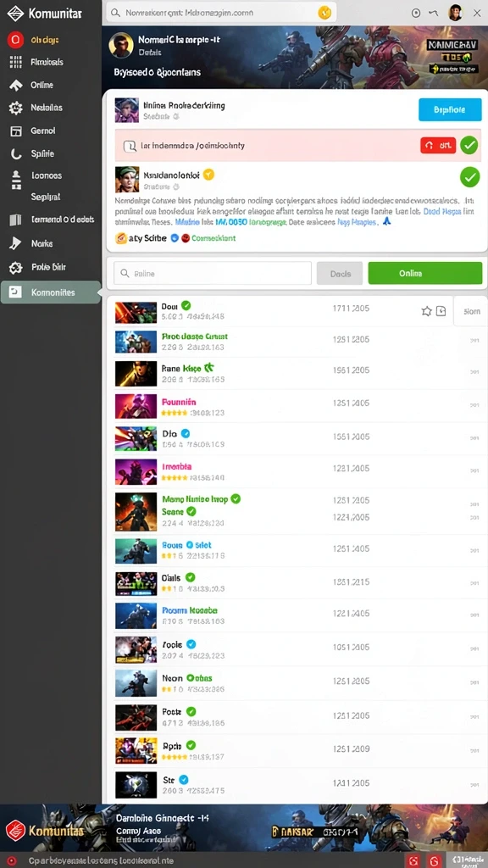Click the green Online button
Image resolution: width=488 pixels, height=868 pixels.
pyautogui.click(x=425, y=274)
